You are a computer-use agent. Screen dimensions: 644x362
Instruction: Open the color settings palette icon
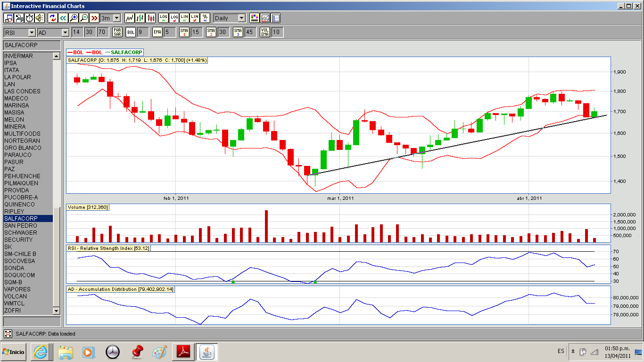255,18
